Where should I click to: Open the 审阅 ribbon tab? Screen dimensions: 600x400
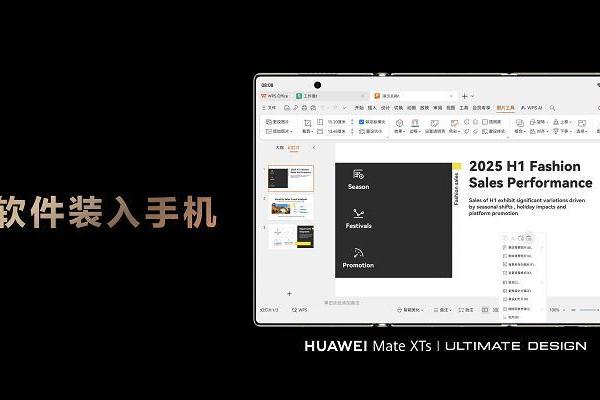coord(437,108)
